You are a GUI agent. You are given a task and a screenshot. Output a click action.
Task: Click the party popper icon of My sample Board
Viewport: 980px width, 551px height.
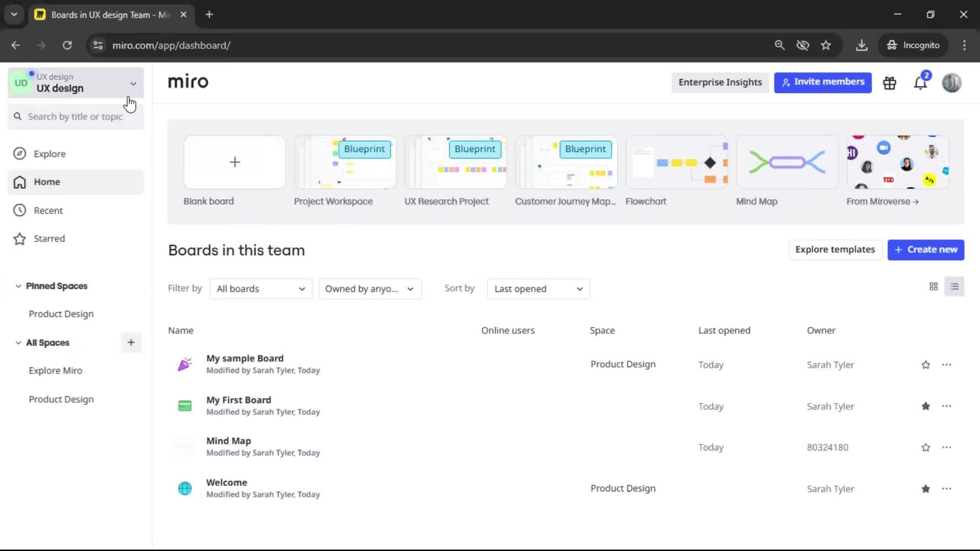click(185, 364)
